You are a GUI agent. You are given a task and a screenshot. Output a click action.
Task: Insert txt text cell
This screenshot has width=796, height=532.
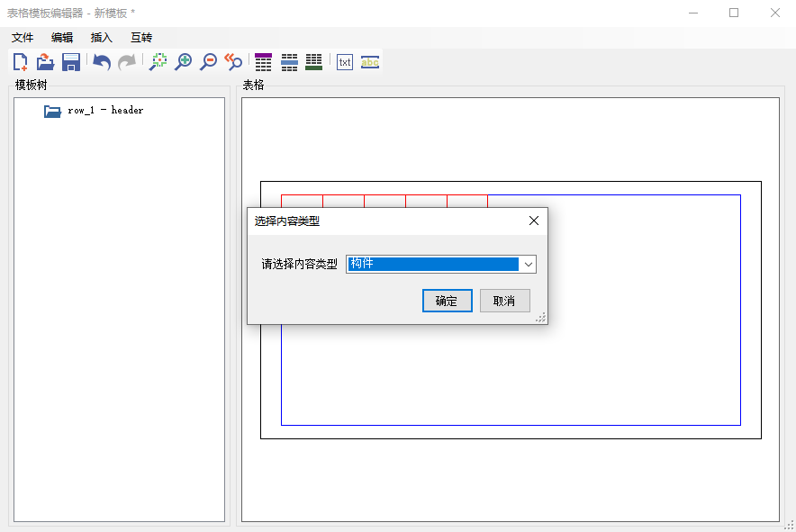[345, 62]
